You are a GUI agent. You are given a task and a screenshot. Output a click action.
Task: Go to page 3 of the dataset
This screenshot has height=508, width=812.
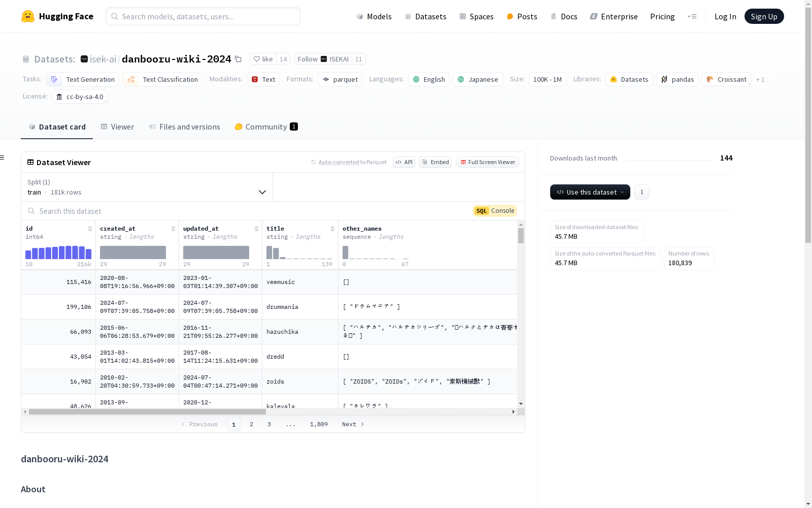click(269, 424)
